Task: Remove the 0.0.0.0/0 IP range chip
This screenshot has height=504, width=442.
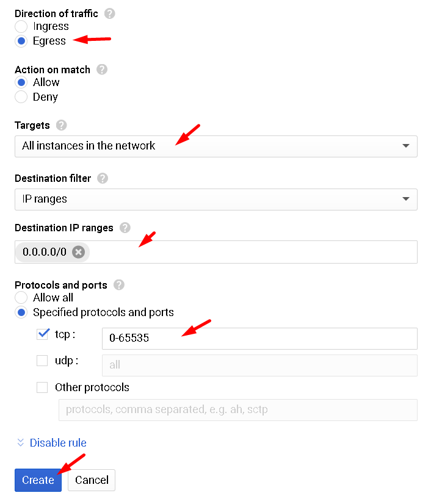Action: pyautogui.click(x=78, y=252)
